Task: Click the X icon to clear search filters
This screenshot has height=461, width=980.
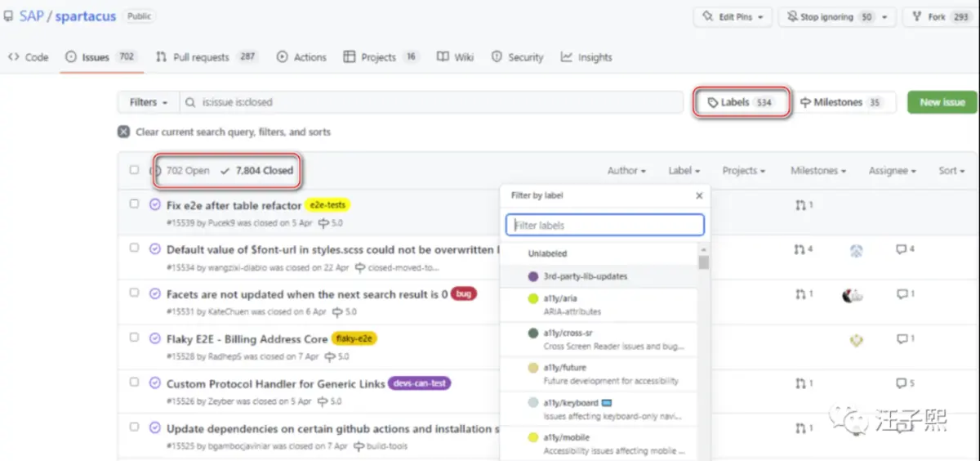Action: (x=123, y=132)
